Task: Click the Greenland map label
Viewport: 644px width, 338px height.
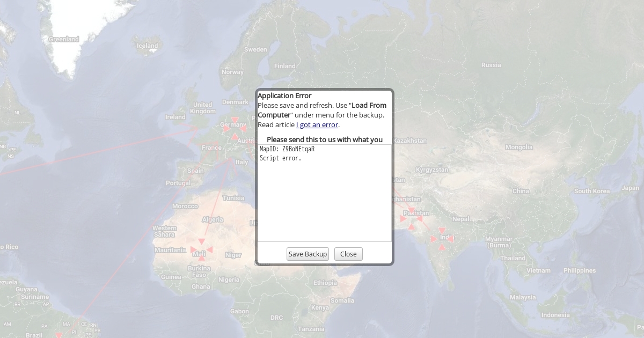Action: click(64, 39)
